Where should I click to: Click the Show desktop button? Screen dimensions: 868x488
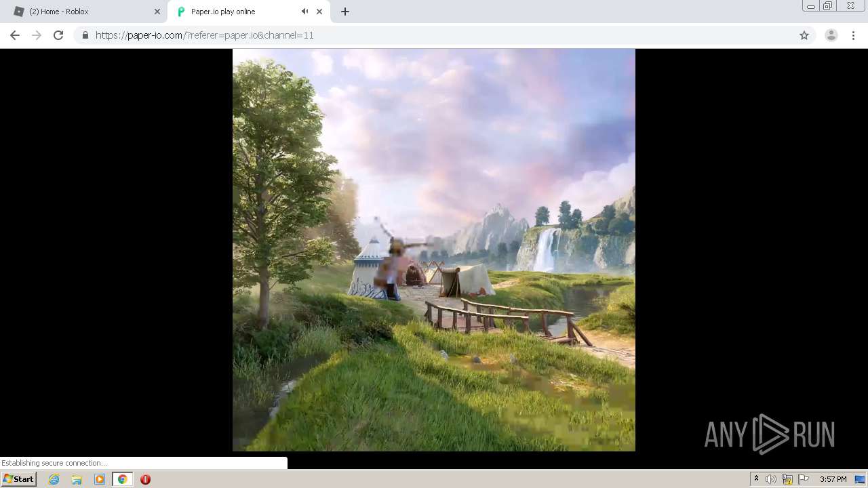click(x=861, y=479)
